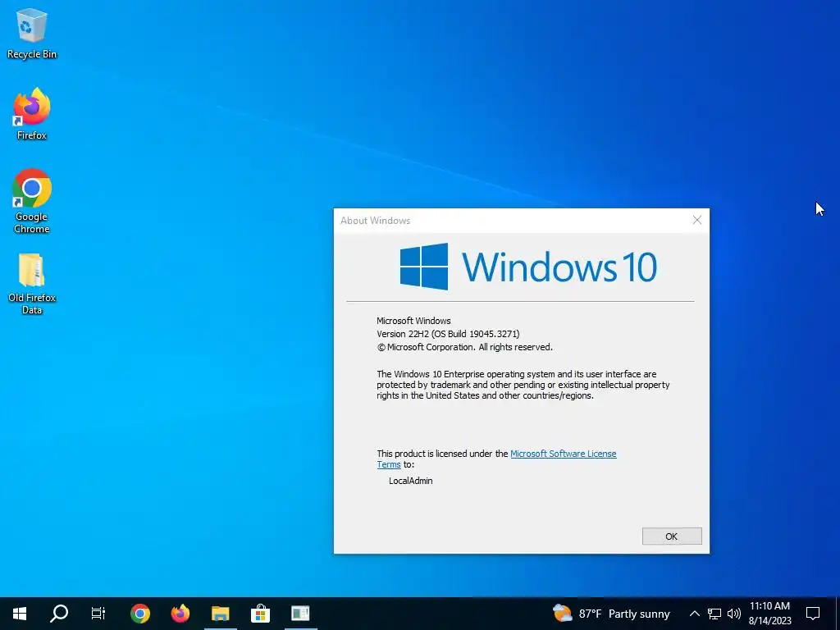The height and width of the screenshot is (630, 840).
Task: Open taskbar Search magnifier
Action: tap(59, 614)
